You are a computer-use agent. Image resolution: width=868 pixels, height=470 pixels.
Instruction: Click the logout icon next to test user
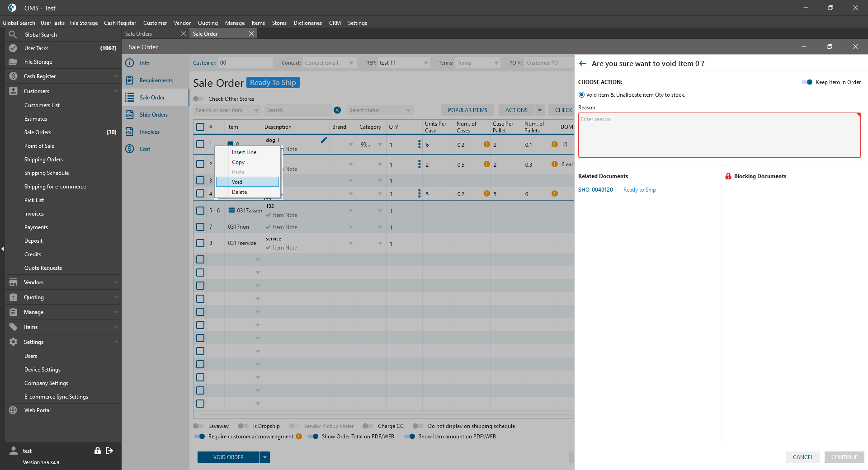(x=109, y=451)
